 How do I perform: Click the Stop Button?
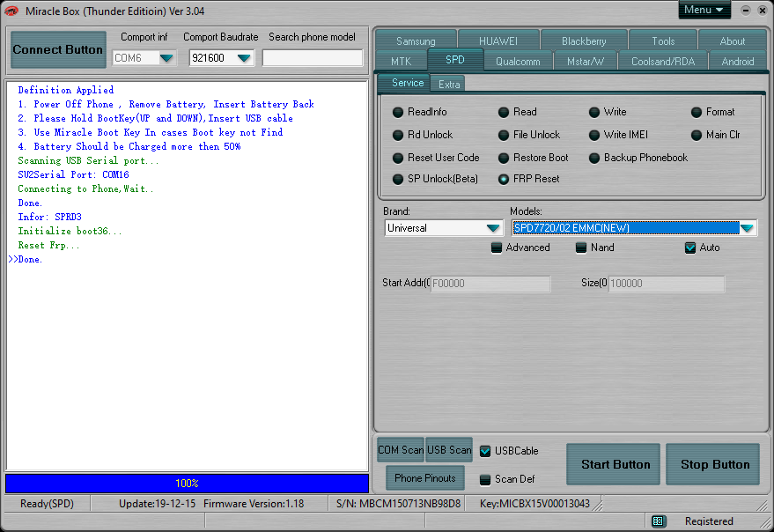pyautogui.click(x=712, y=464)
